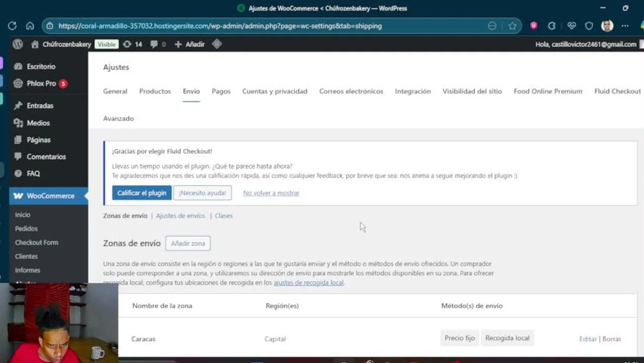Switch to the Pagos tab
The image size is (644, 363).
221,91
